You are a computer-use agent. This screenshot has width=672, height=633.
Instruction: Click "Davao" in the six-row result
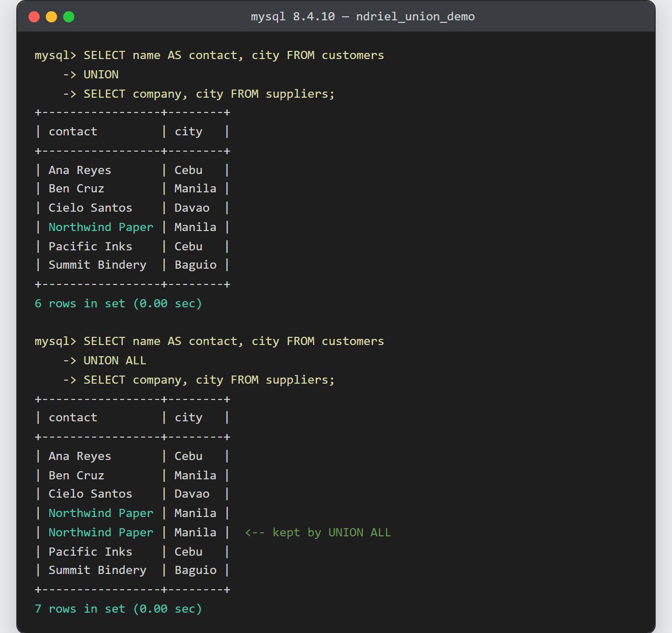coord(192,208)
